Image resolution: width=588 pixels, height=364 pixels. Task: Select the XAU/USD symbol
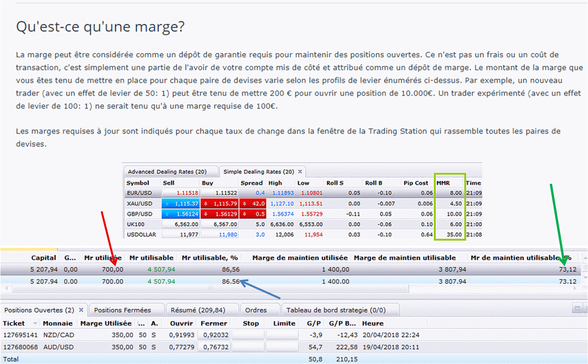(x=139, y=204)
